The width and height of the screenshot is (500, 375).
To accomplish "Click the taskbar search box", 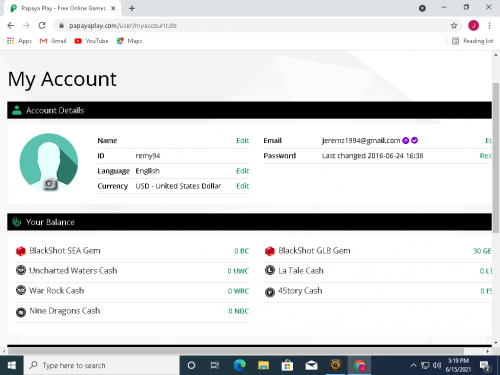I will [102, 365].
